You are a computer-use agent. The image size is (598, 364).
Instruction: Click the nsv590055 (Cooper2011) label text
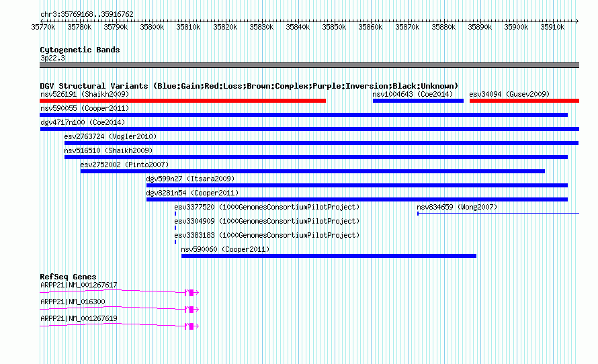coord(85,108)
